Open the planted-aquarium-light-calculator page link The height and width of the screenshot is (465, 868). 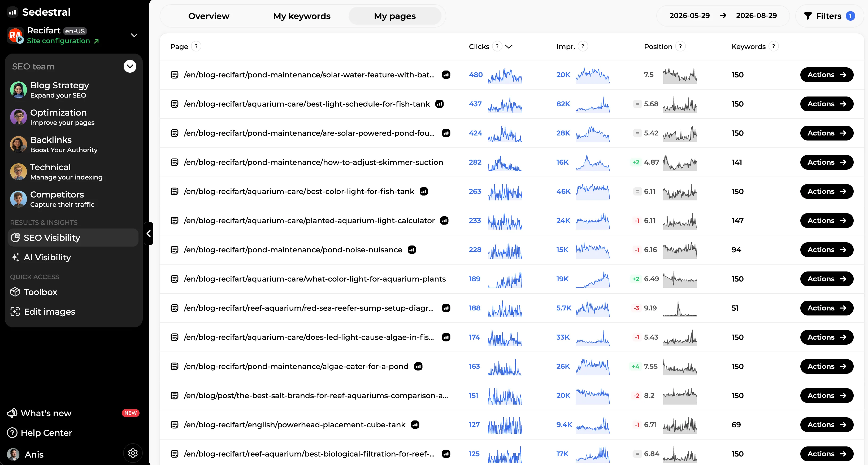point(309,221)
